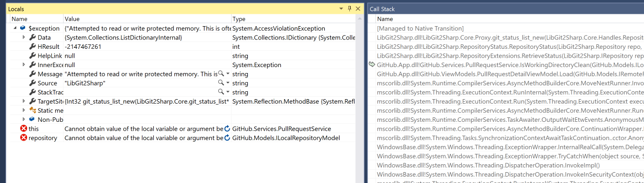Click the wrench icon for HelpLink
This screenshot has width=644, height=183.
coord(32,56)
